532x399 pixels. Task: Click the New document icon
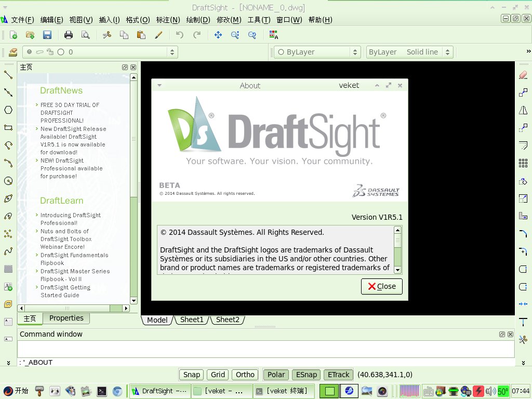pos(13,35)
